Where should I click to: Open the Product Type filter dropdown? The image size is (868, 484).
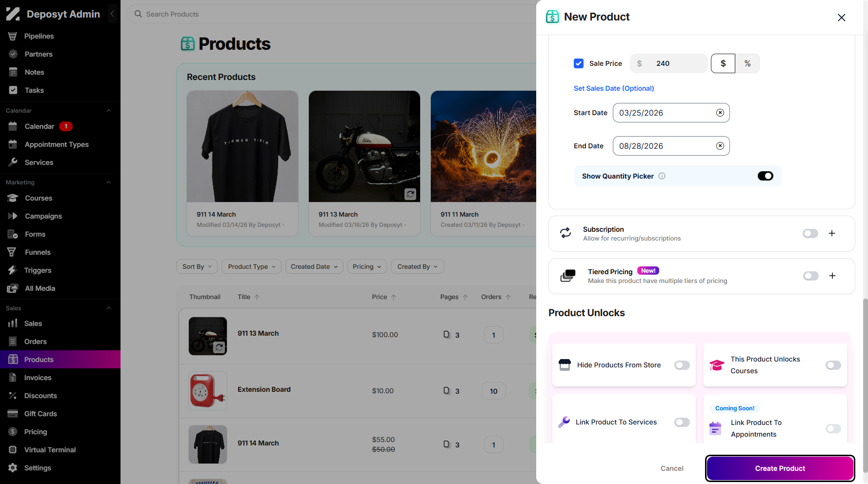pyautogui.click(x=252, y=266)
